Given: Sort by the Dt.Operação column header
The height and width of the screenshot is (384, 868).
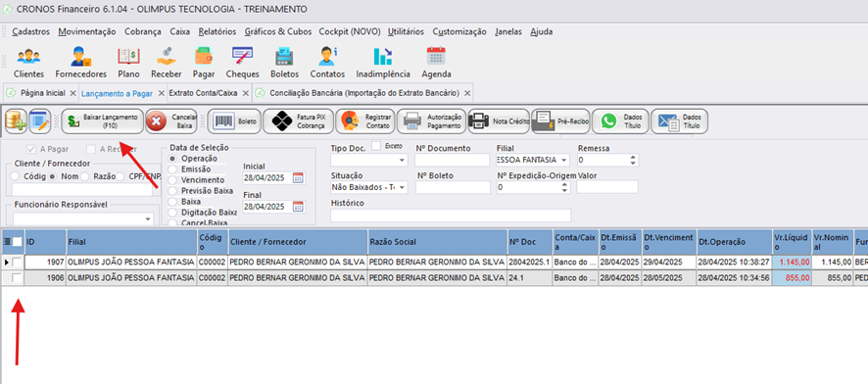Looking at the screenshot, I should point(734,242).
